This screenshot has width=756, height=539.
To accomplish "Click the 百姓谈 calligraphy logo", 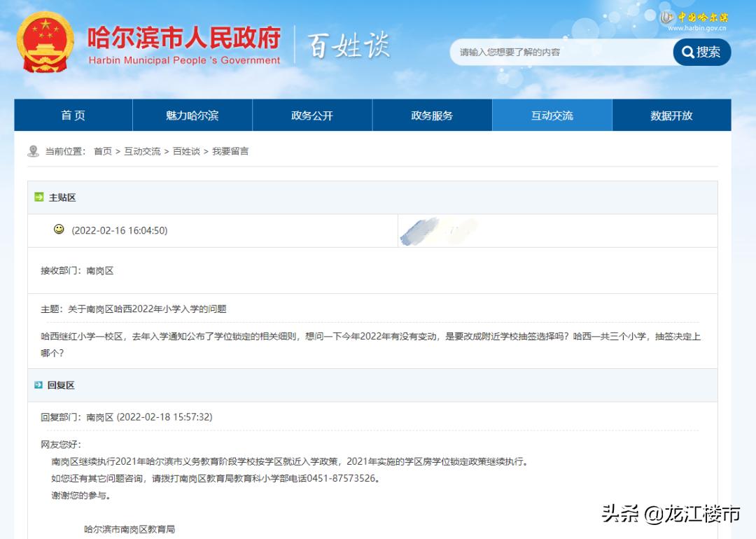I will click(x=350, y=45).
